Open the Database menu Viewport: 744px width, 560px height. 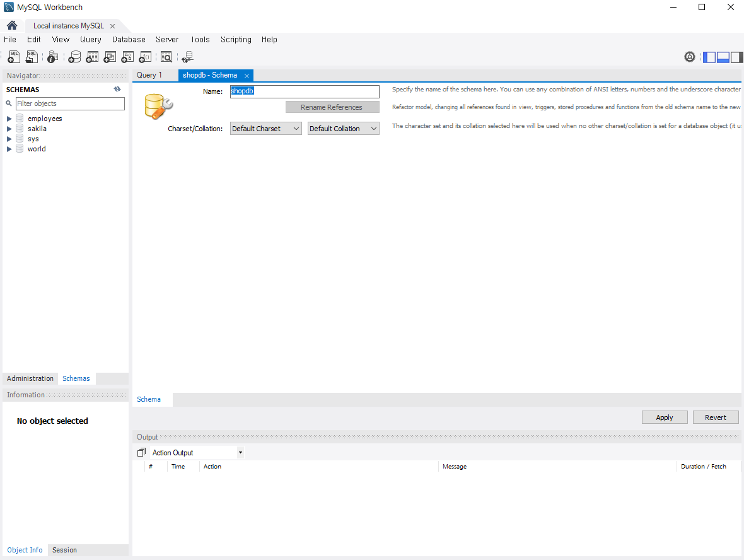click(x=129, y=39)
